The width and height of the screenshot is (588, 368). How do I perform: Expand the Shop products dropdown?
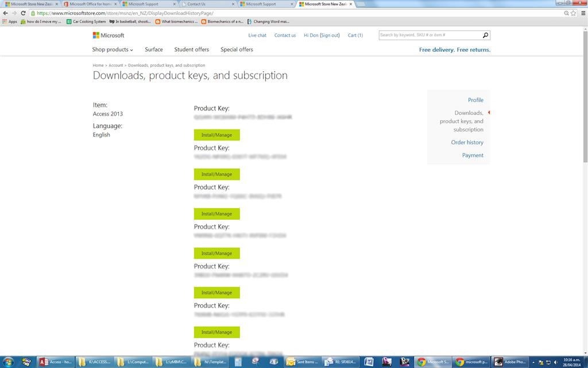tap(113, 49)
